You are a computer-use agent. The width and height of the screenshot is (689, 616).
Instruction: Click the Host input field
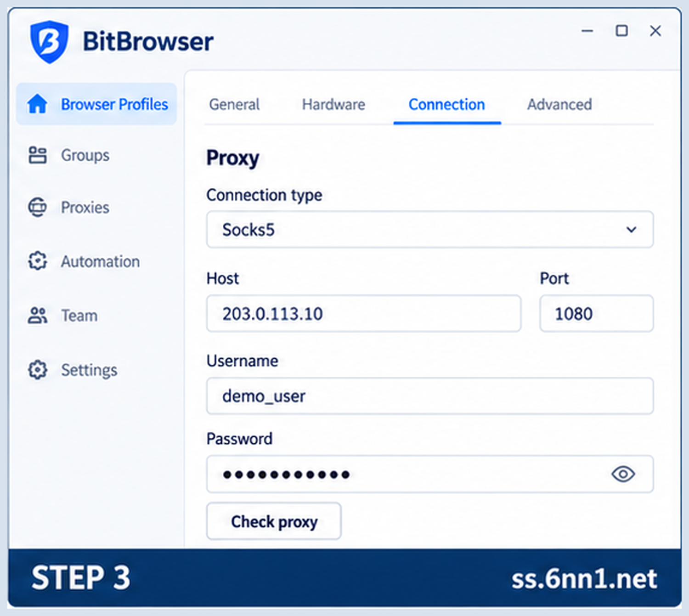pyautogui.click(x=364, y=313)
